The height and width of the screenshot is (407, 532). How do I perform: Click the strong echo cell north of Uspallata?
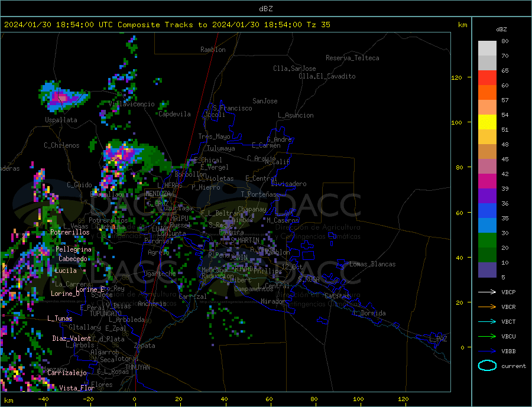click(62, 98)
